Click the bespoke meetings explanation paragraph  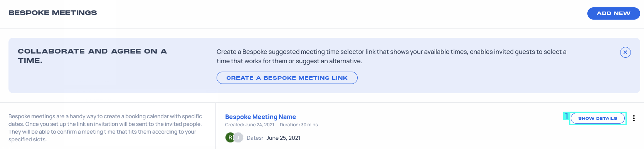(105, 128)
